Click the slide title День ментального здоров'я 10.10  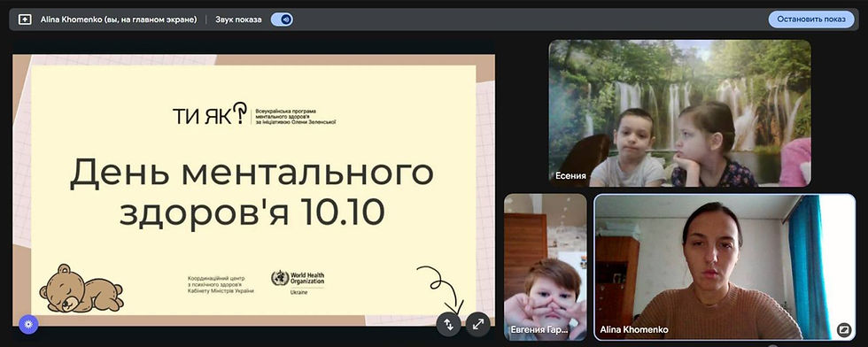click(252, 192)
